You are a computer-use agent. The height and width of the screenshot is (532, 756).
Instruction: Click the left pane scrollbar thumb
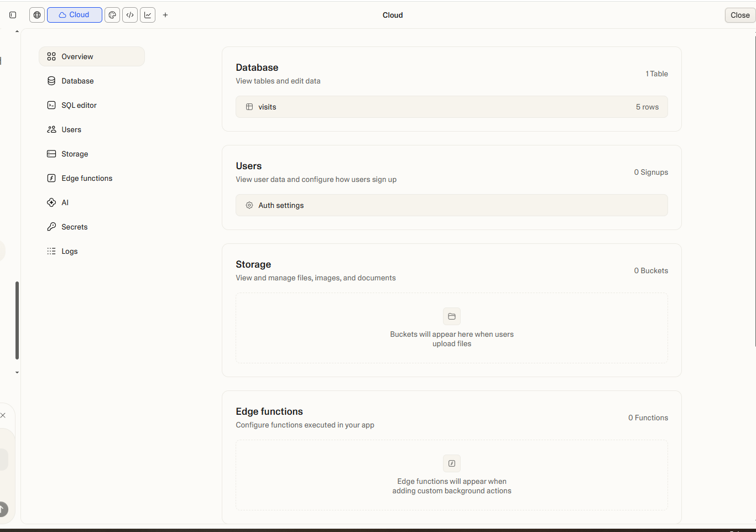(x=17, y=321)
